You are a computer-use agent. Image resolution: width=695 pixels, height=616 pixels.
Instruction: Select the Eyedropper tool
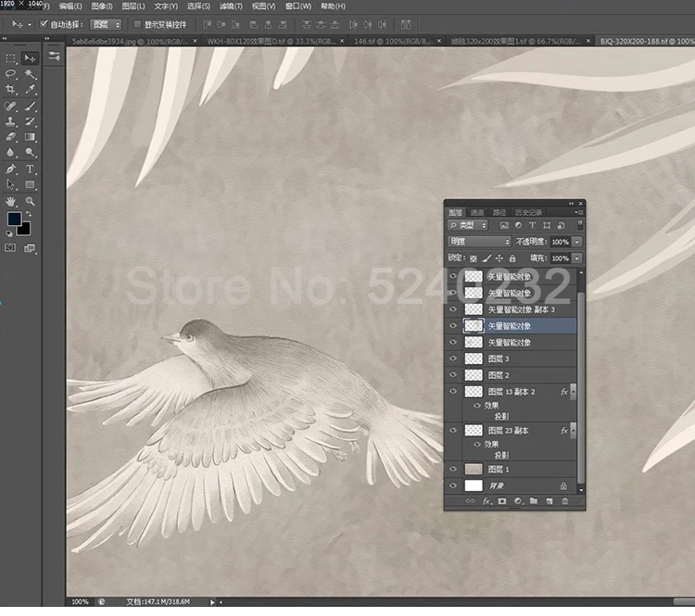(x=31, y=89)
